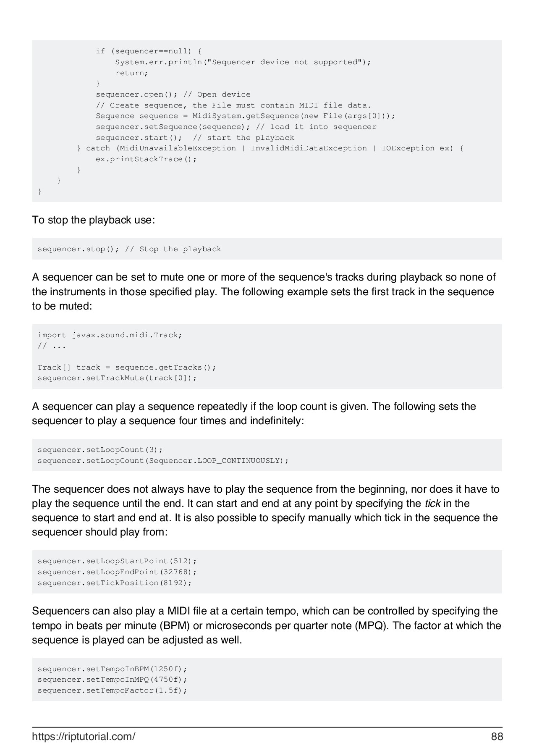The image size is (534, 756).
Task: Click the ex.printStackTrace() code line
Action: [146, 159]
